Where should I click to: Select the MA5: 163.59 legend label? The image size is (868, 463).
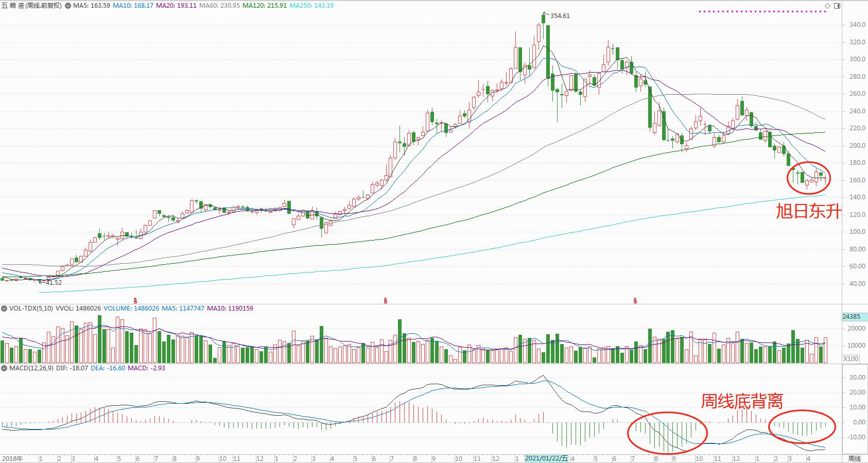(x=92, y=6)
